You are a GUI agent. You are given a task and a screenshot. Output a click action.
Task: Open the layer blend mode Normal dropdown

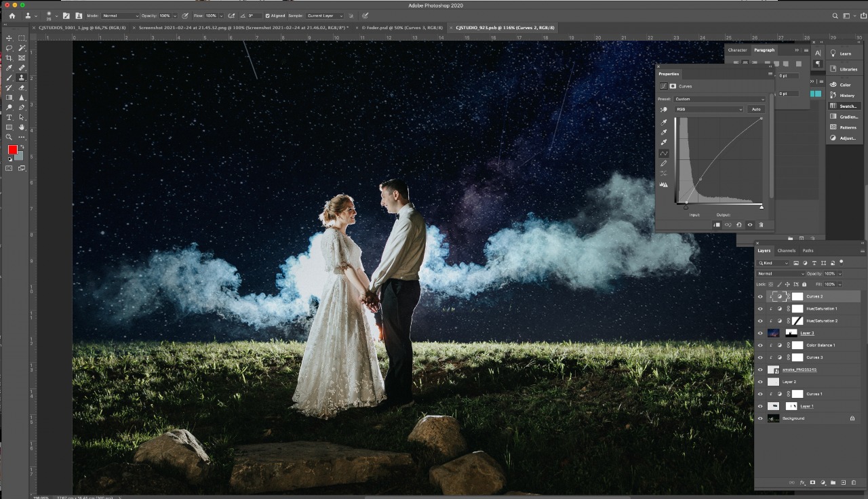pos(781,274)
